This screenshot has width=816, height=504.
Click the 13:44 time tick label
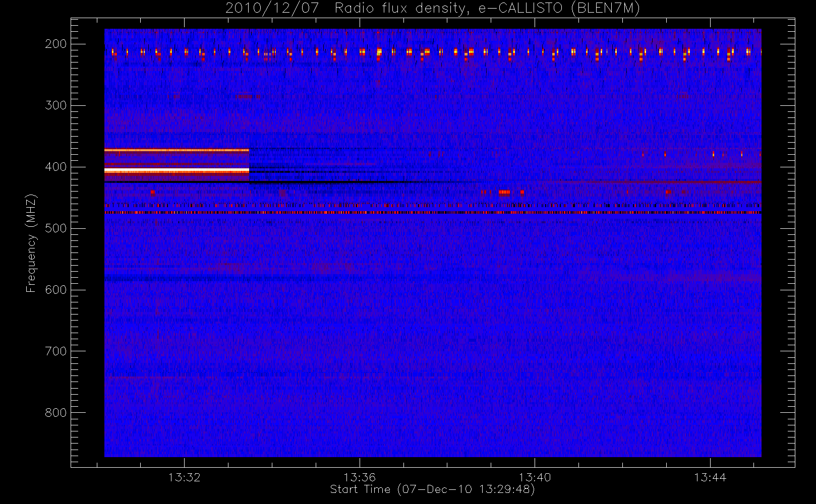[x=710, y=477]
